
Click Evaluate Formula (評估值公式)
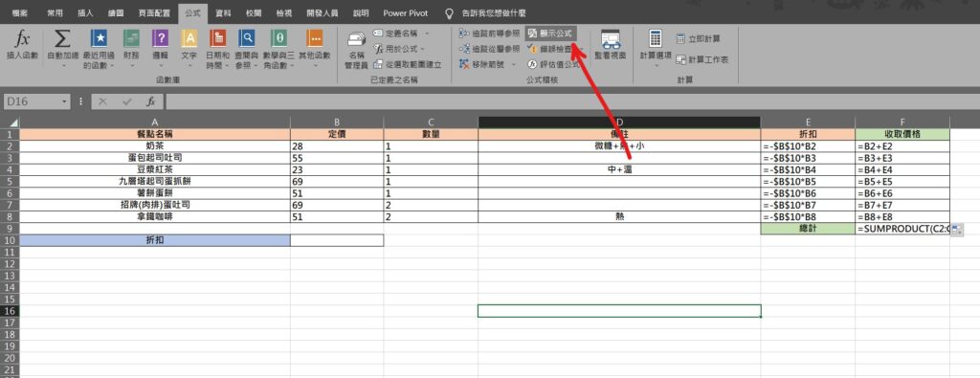[x=554, y=64]
